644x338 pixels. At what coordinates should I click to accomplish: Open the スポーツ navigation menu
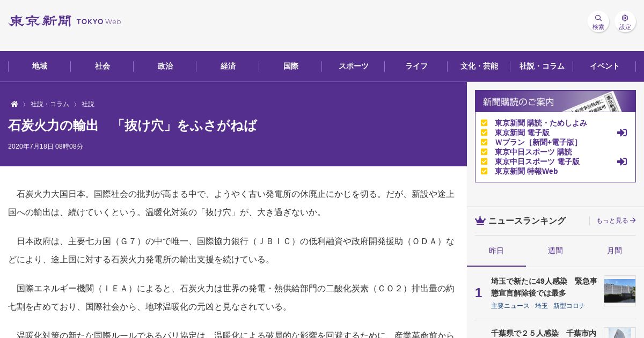pos(354,67)
